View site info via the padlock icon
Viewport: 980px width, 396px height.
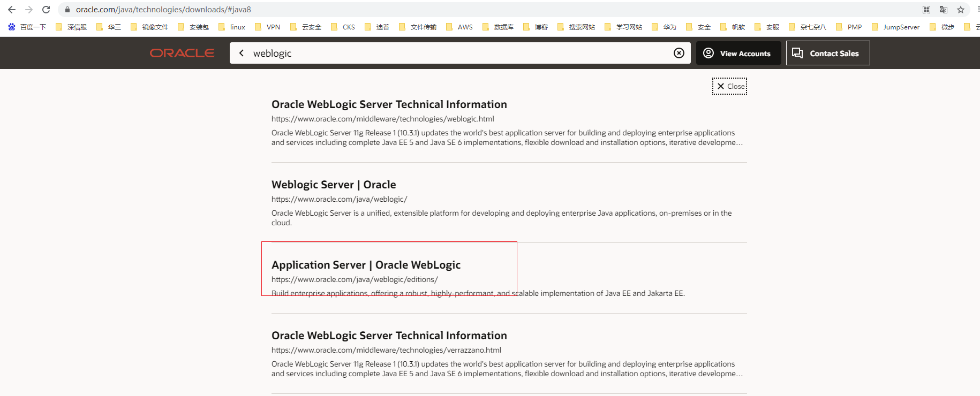tap(67, 10)
